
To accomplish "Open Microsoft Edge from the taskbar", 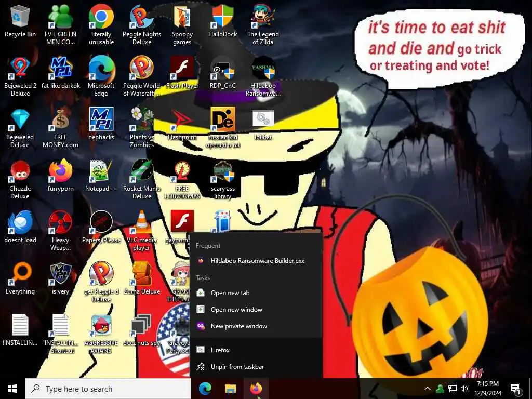I will click(x=205, y=389).
